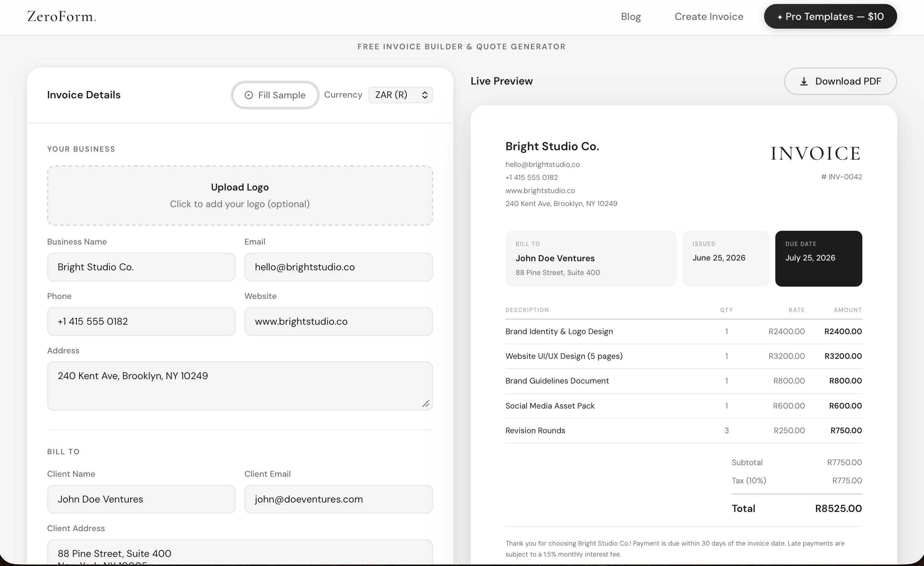Click the John Doe Ventures Bill To card
This screenshot has width=924, height=566.
(x=591, y=258)
